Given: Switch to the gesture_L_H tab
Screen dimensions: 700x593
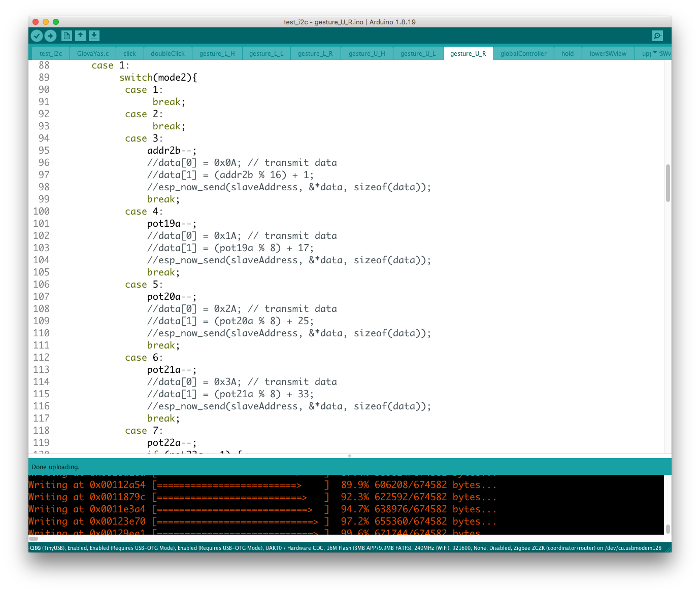Looking at the screenshot, I should point(217,54).
